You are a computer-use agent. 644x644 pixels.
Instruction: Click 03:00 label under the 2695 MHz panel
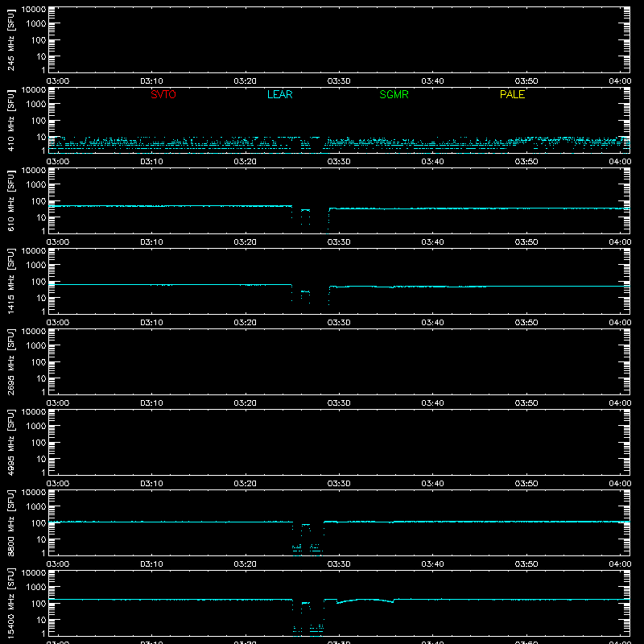point(58,403)
